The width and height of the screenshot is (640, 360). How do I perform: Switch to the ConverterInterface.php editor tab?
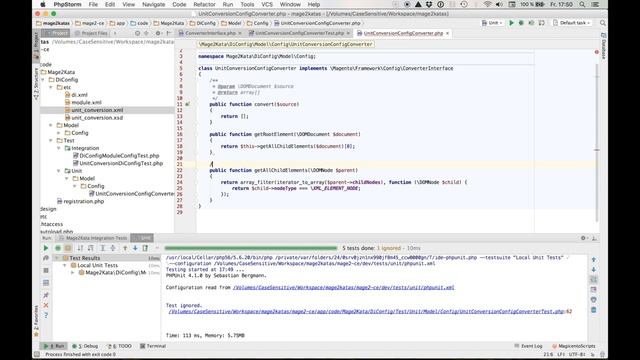click(x=210, y=33)
